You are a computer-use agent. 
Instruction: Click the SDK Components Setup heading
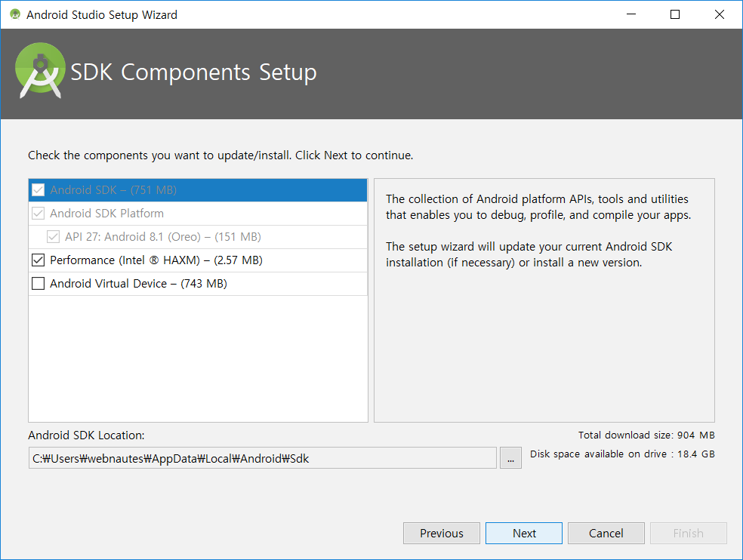[x=193, y=72]
